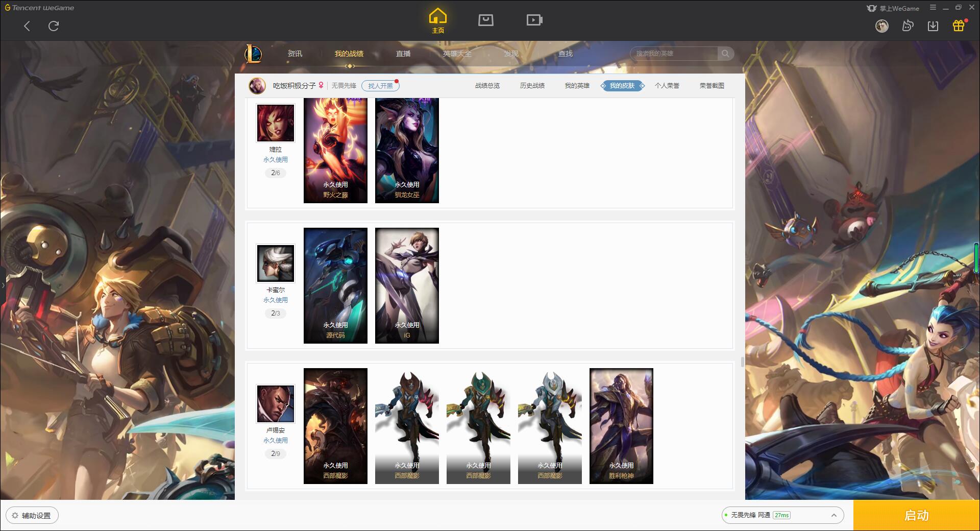This screenshot has width=980, height=531.
Task: Click the 2/9 skin count badge
Action: (x=276, y=454)
